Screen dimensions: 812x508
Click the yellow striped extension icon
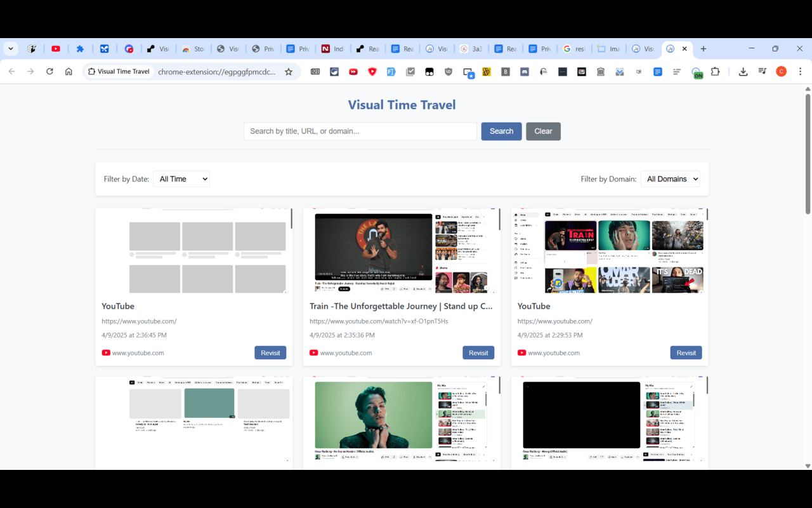pyautogui.click(x=487, y=72)
